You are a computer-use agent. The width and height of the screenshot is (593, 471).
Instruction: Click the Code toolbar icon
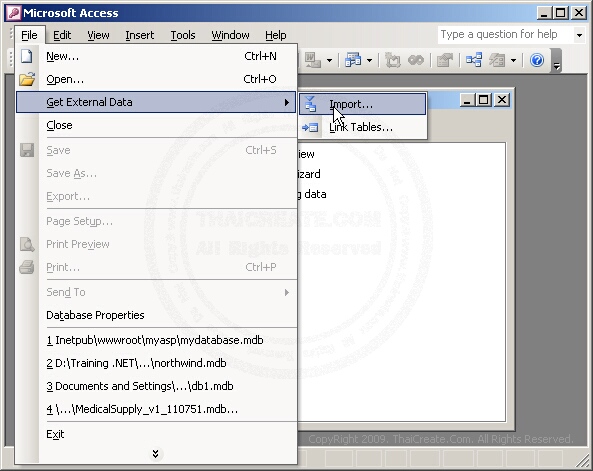[x=393, y=60]
